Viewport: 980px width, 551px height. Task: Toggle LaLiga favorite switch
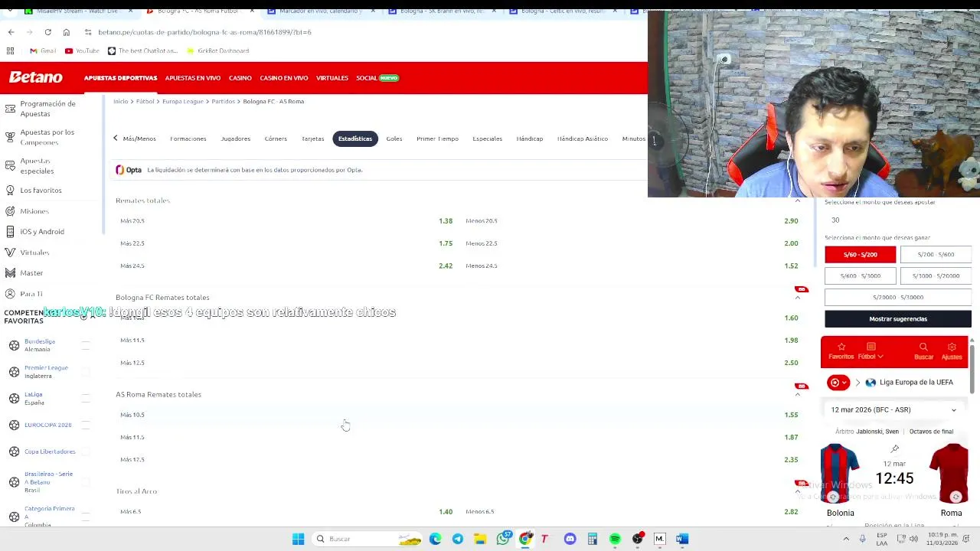(86, 398)
